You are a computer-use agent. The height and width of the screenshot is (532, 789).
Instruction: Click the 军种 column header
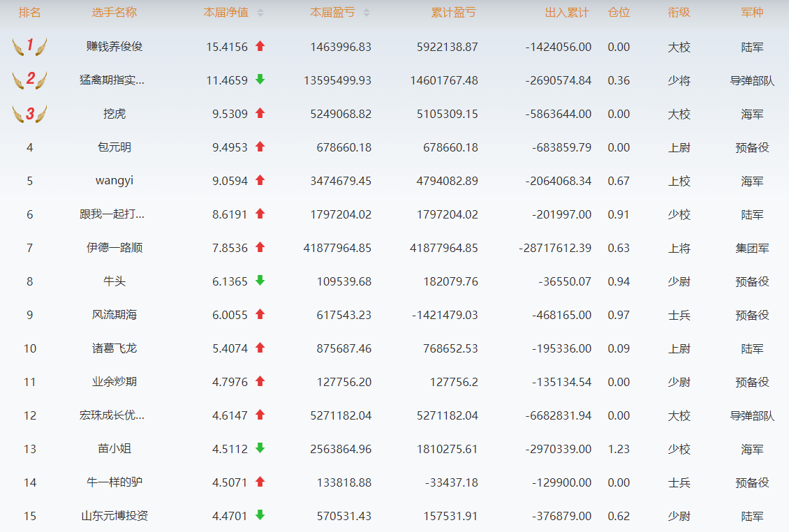(x=752, y=13)
